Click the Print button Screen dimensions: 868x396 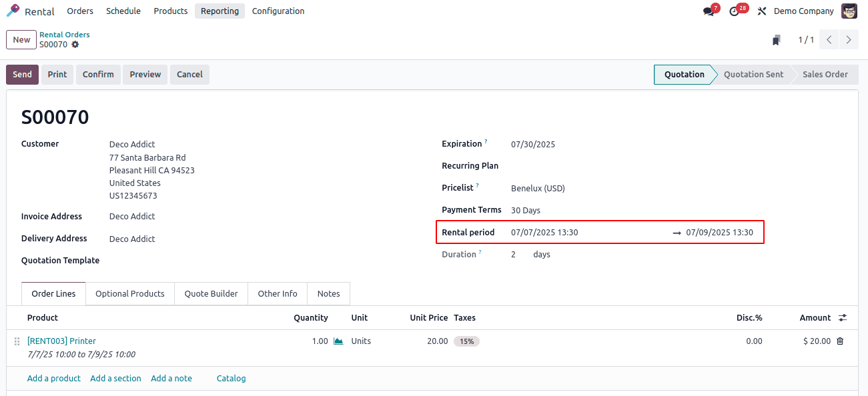57,75
